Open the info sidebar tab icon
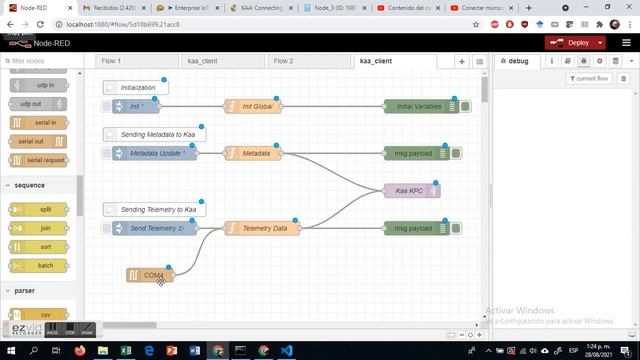This screenshot has width=640, height=360. (x=551, y=61)
